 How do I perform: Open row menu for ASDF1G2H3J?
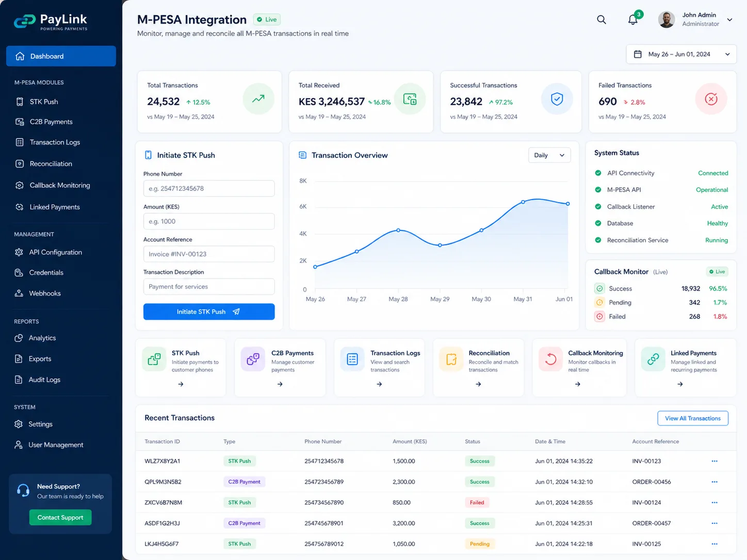(714, 523)
